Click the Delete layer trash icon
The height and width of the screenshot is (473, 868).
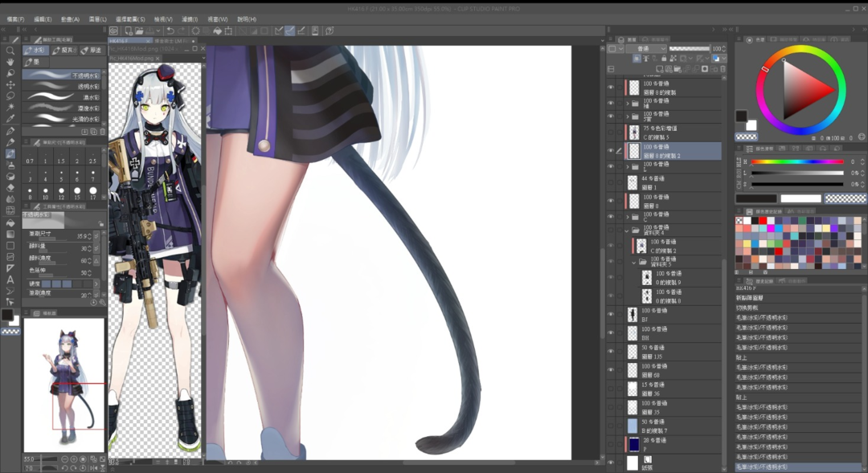tap(723, 69)
